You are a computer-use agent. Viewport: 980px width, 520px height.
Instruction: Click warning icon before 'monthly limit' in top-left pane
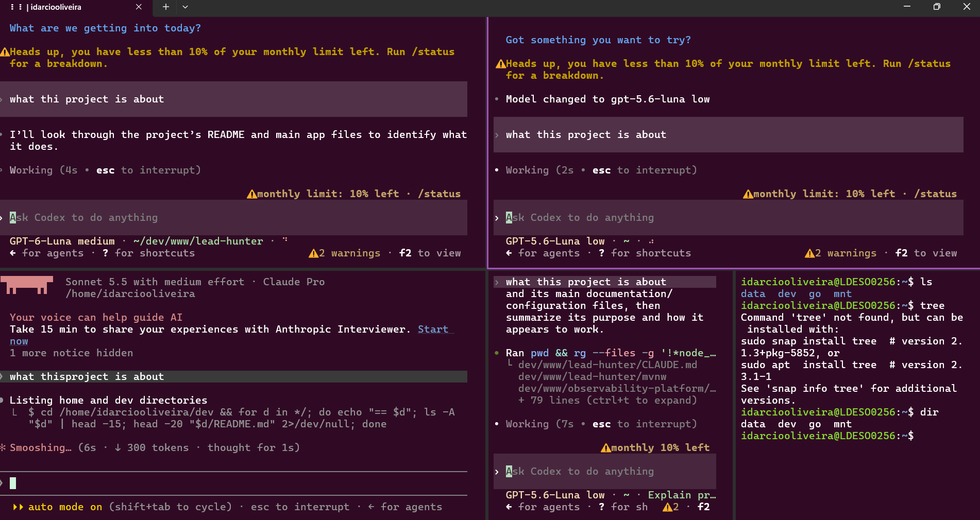pos(252,194)
